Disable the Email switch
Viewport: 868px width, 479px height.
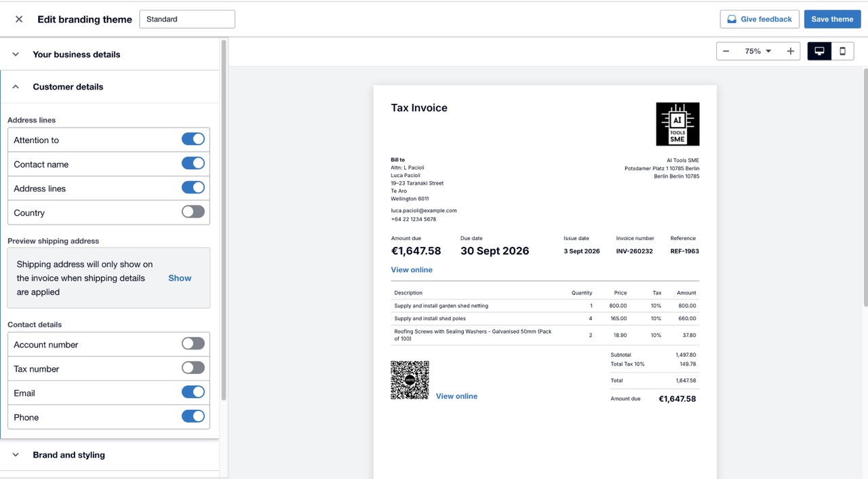(x=193, y=392)
